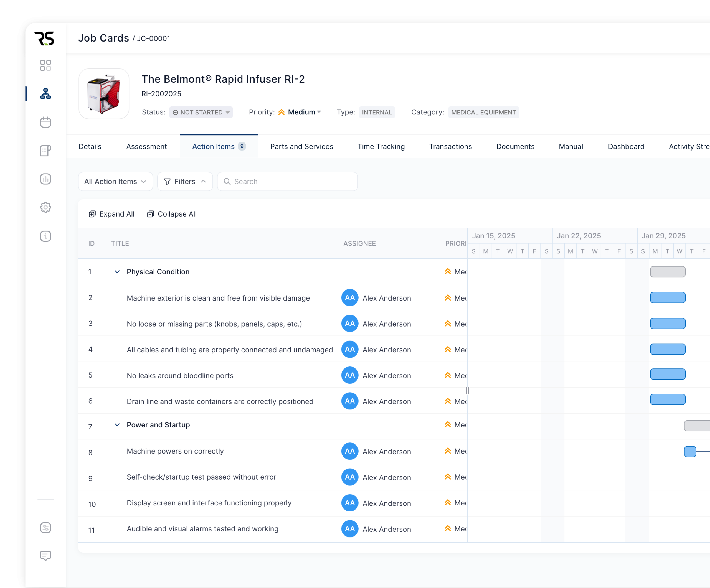
Task: Toggle the Filters panel
Action: [x=185, y=182]
